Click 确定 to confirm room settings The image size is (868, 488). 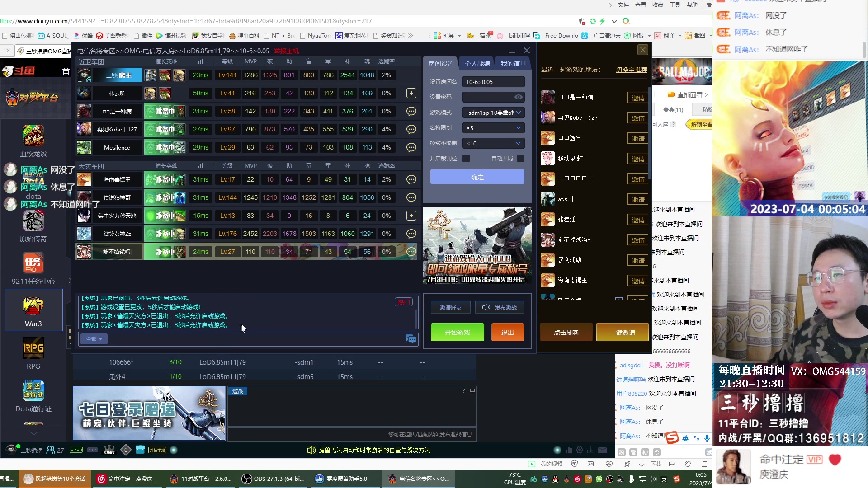[477, 177]
